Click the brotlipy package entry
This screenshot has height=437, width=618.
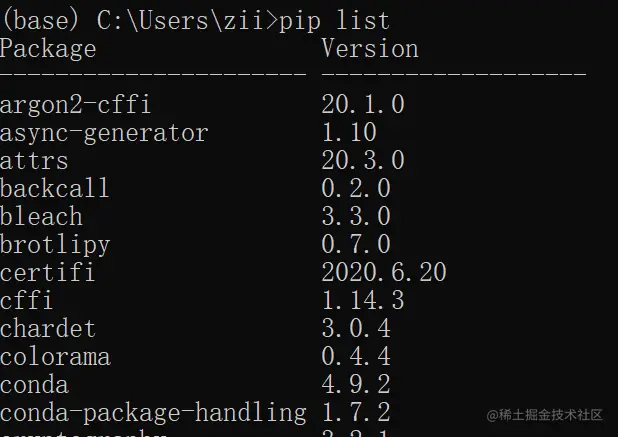click(x=55, y=245)
